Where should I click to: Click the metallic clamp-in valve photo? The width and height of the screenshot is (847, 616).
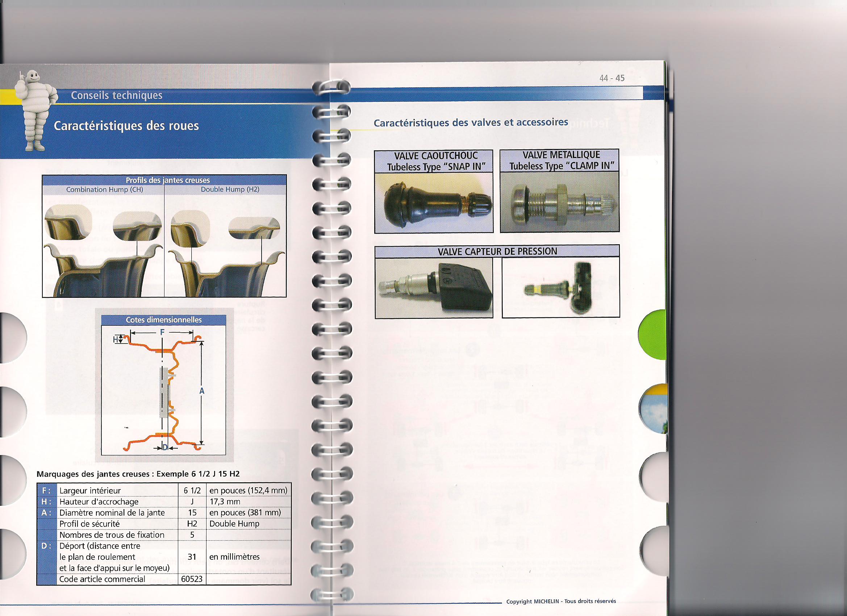[x=559, y=202]
